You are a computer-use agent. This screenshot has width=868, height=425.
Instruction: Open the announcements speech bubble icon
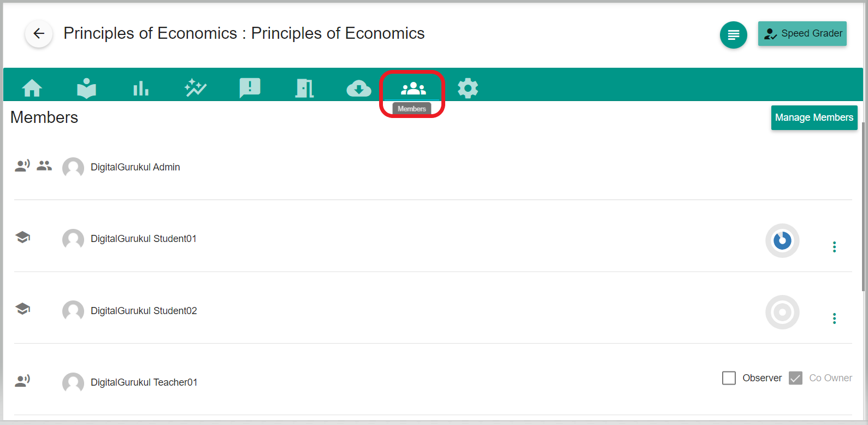point(250,88)
